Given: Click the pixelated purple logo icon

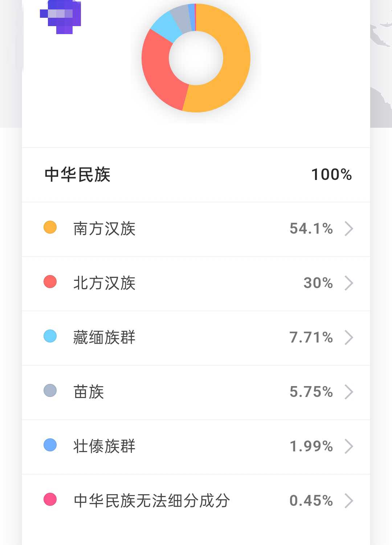Looking at the screenshot, I should pos(61,16).
